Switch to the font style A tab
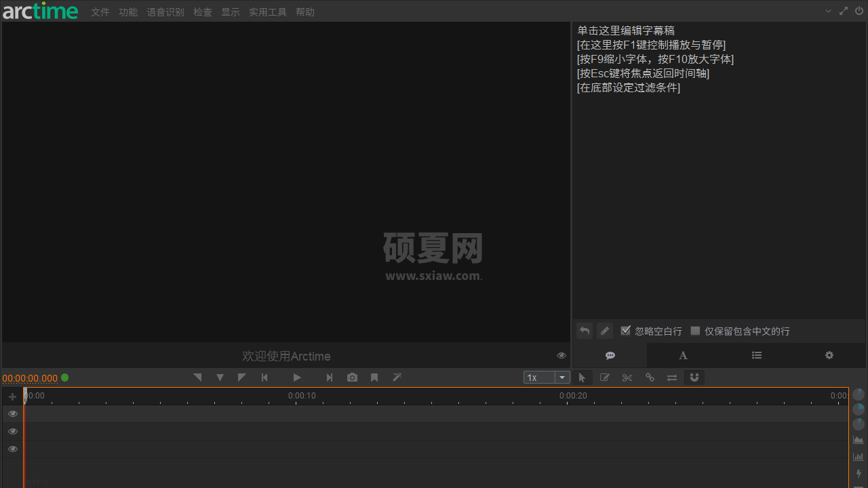 pos(683,355)
